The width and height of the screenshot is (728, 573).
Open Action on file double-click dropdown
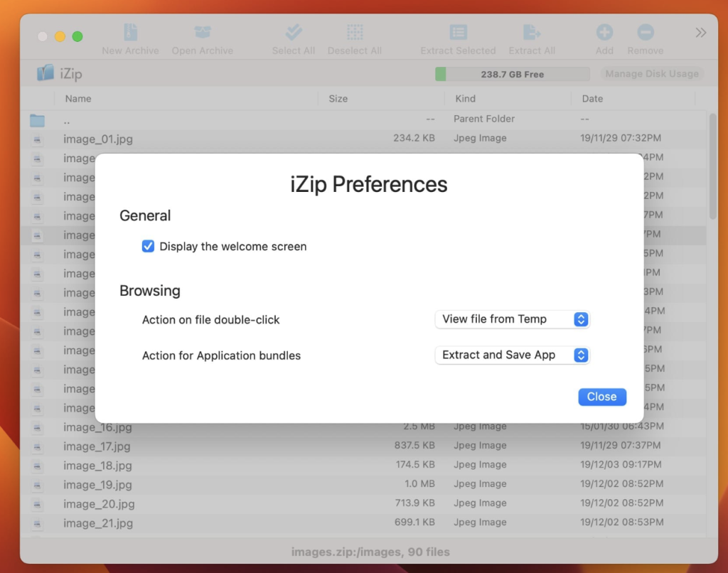pos(512,319)
